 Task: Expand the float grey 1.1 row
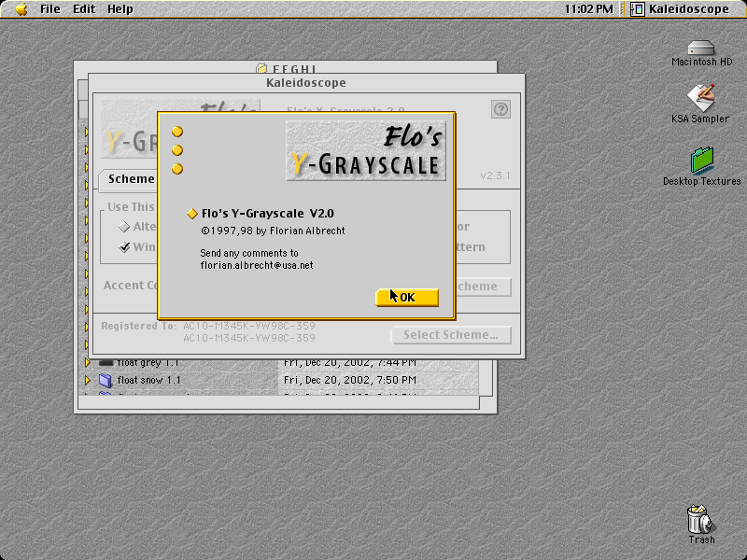pos(87,362)
